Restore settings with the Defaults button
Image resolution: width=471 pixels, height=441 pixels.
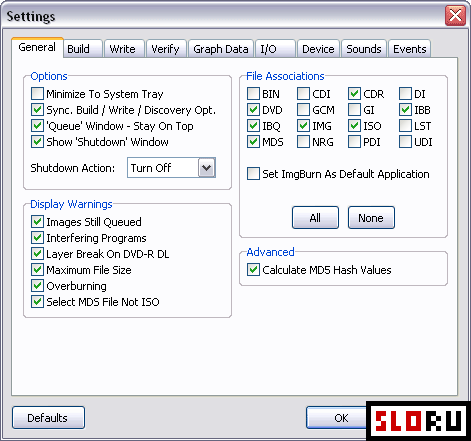click(48, 418)
